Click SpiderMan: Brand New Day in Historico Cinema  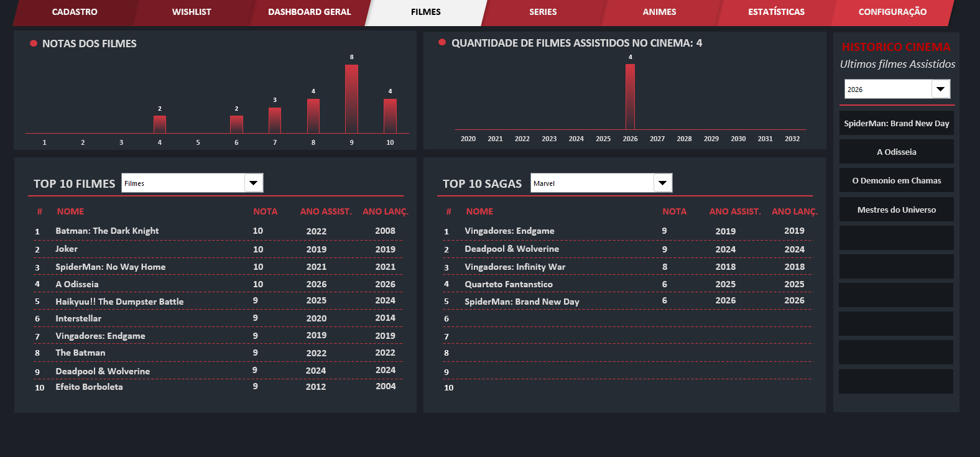pos(896,123)
